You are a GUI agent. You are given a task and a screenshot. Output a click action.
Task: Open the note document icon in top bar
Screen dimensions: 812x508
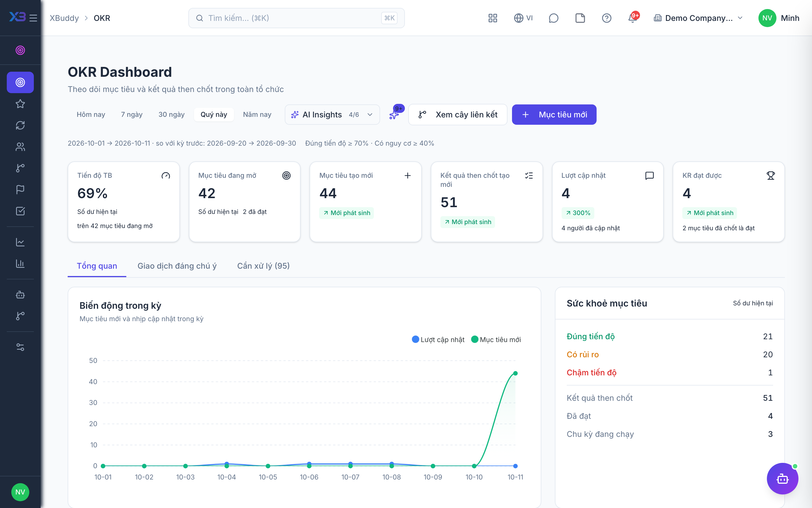tap(580, 18)
